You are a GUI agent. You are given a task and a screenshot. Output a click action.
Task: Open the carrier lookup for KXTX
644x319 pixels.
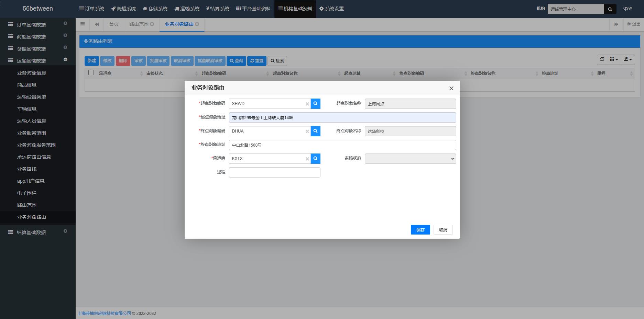(315, 159)
